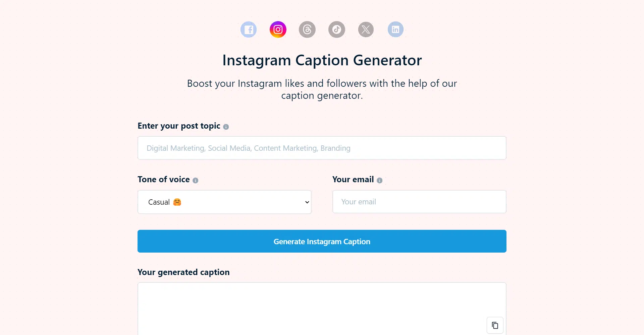Click info icon next to Your email
This screenshot has height=335, width=644.
tap(380, 180)
